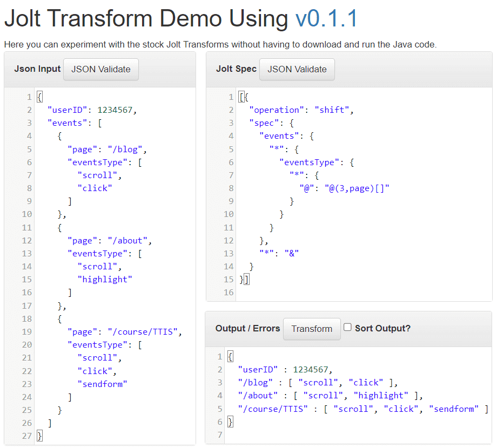Click the Jolt Spec panel heading
This screenshot has width=497, height=448.
236,69
